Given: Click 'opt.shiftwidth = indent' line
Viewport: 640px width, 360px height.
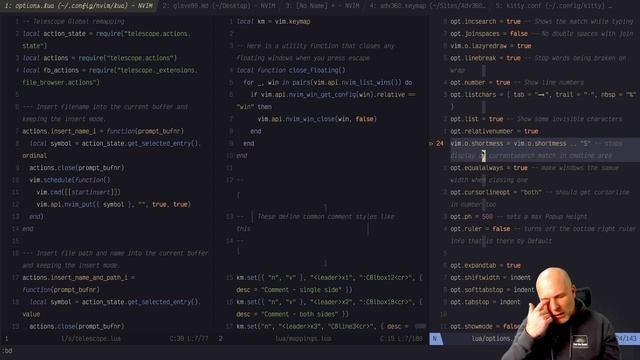Looking at the screenshot, I should (490, 278).
